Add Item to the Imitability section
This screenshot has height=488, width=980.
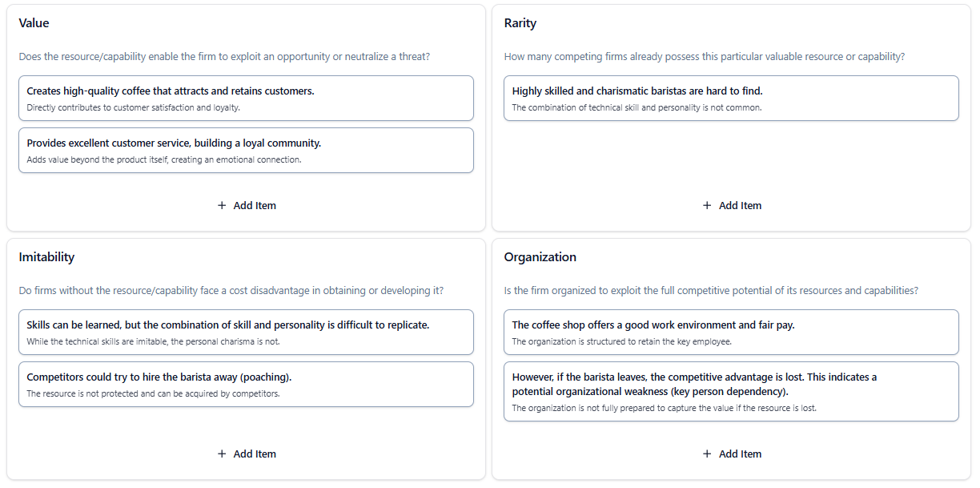tap(247, 454)
